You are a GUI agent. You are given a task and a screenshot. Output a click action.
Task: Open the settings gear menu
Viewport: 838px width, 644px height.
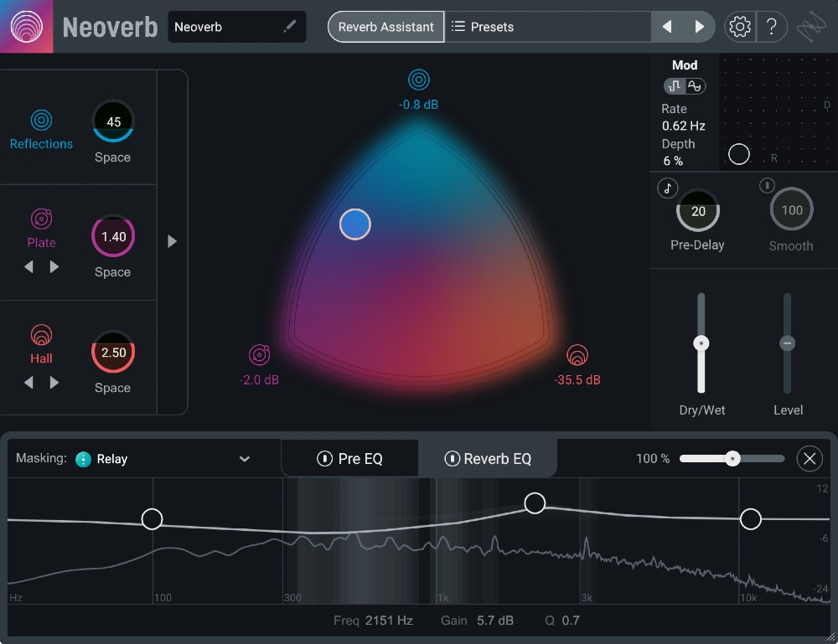pyautogui.click(x=739, y=26)
